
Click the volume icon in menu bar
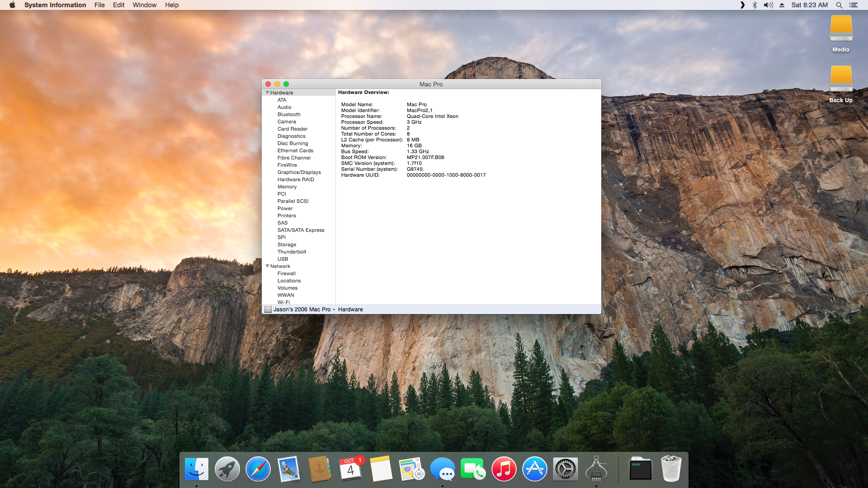click(x=768, y=5)
